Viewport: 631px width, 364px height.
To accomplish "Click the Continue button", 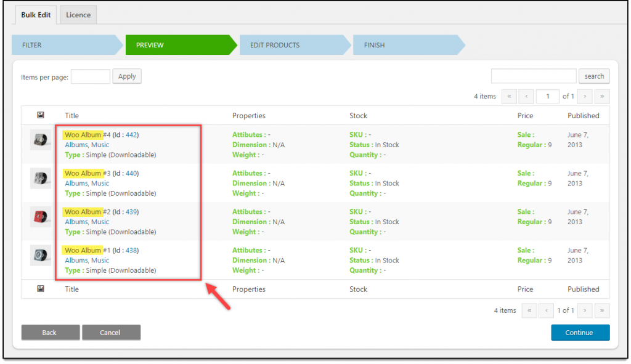I will (x=580, y=332).
